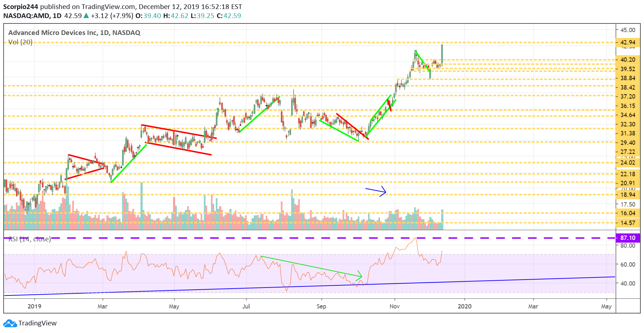Select the 40.20 price level label

click(x=628, y=60)
